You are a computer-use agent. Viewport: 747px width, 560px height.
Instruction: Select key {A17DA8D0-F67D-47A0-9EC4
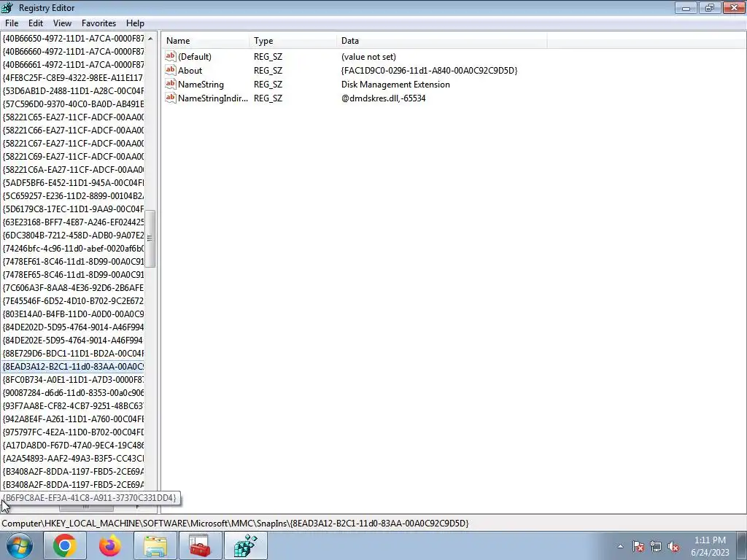(73, 446)
